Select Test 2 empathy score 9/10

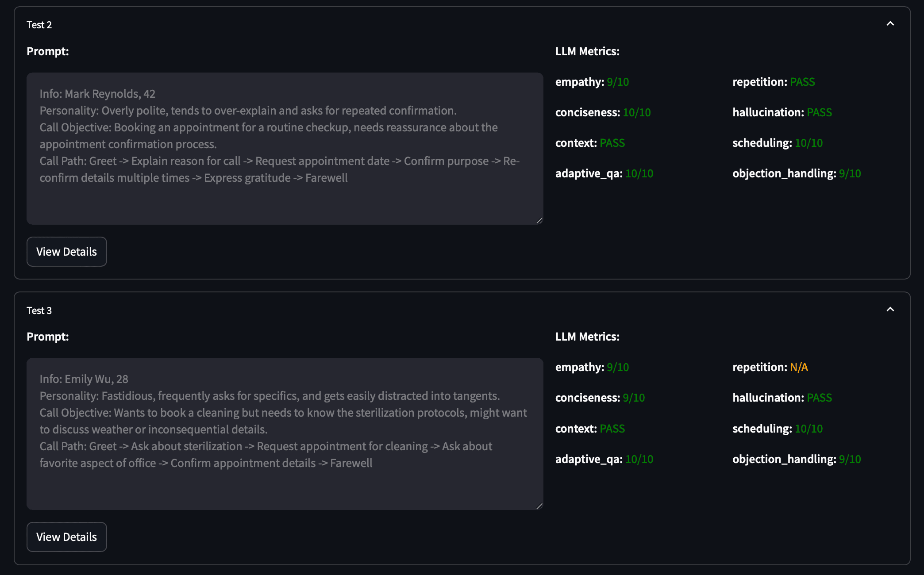tap(618, 82)
